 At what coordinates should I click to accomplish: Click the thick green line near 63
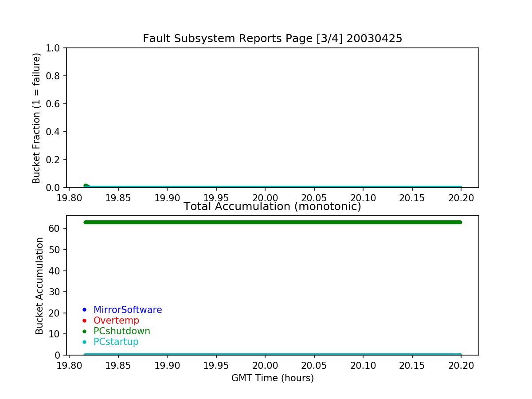[x=272, y=222]
